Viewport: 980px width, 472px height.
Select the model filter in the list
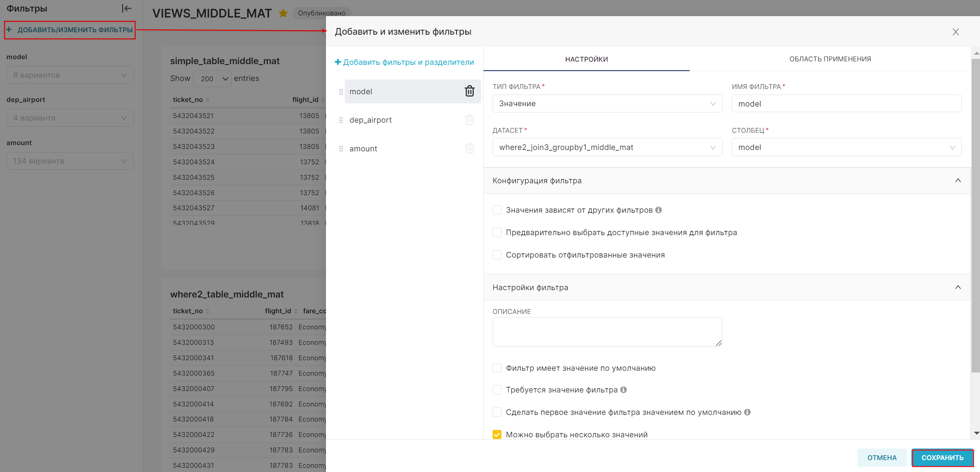[x=412, y=91]
